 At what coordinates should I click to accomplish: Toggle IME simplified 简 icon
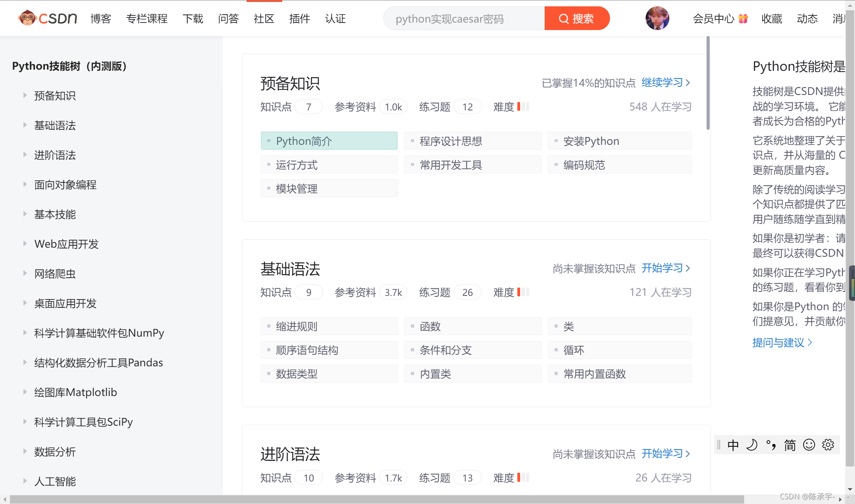coord(790,445)
